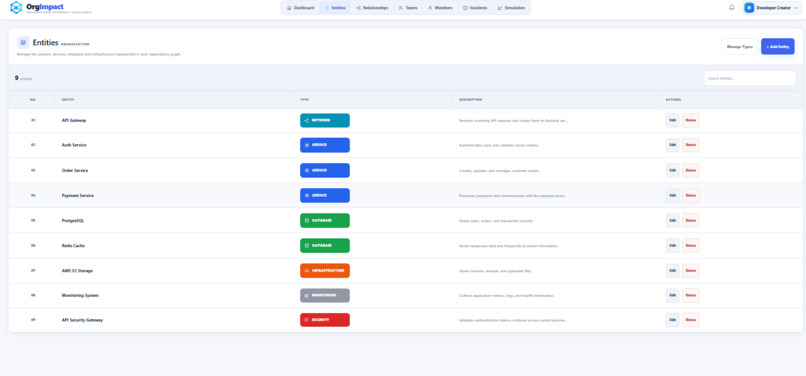Click the Redis Cache entity name
The height and width of the screenshot is (376, 806).
pos(74,245)
